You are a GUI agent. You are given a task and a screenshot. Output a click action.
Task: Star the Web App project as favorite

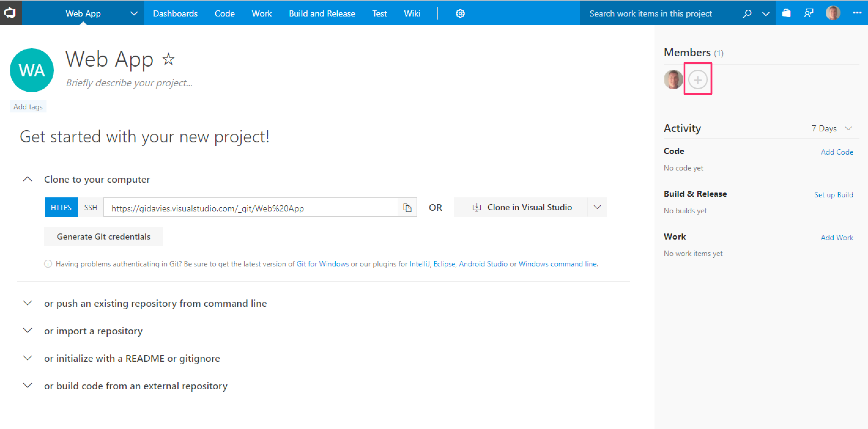point(168,60)
